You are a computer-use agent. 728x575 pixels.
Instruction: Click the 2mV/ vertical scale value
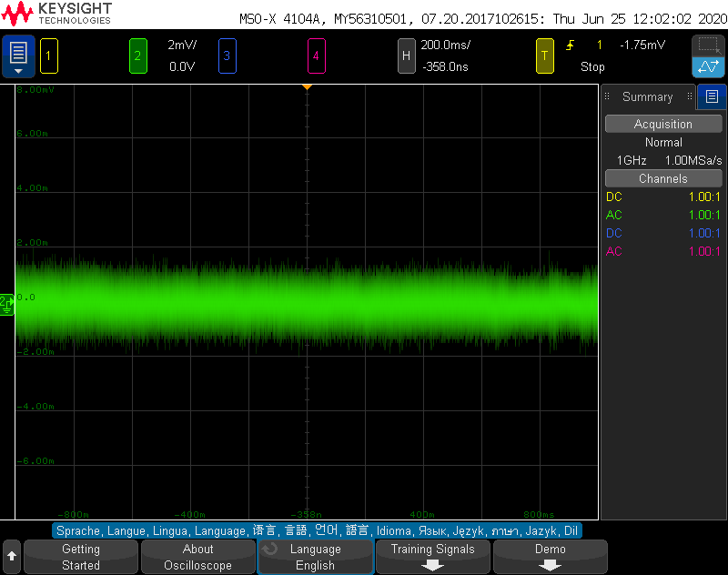182,45
